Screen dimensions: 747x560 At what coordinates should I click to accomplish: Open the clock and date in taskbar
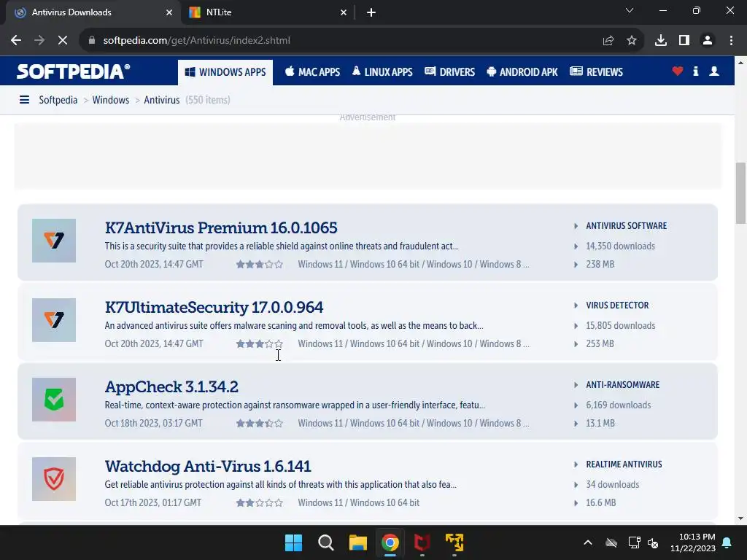click(693, 542)
